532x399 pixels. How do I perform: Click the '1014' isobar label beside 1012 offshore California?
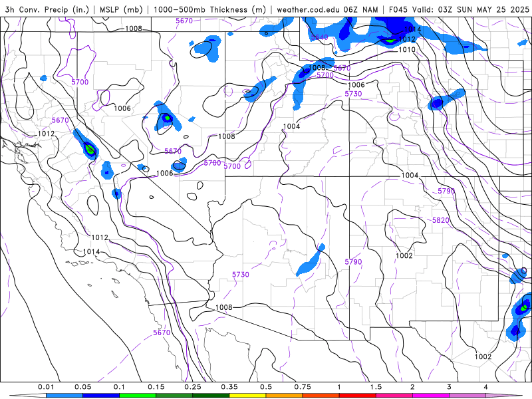[x=92, y=252]
